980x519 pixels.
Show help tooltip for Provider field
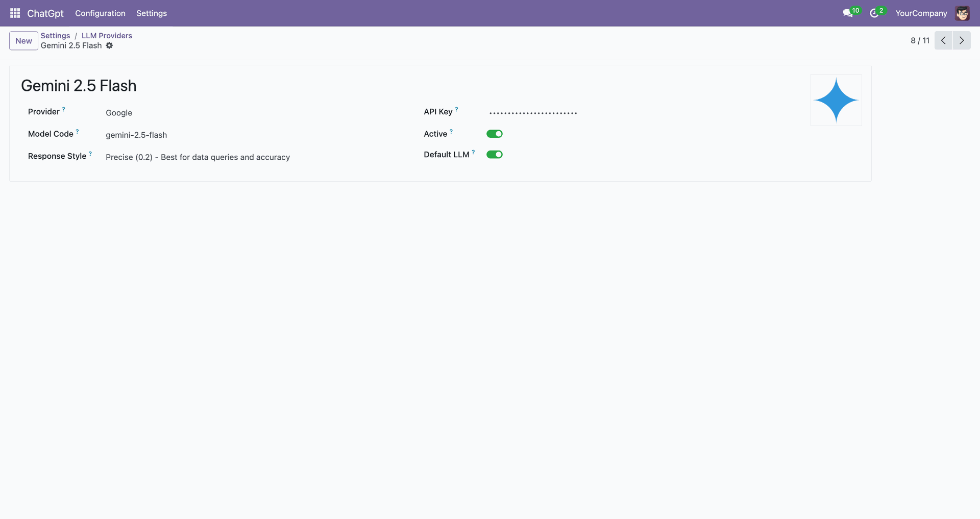click(x=64, y=109)
